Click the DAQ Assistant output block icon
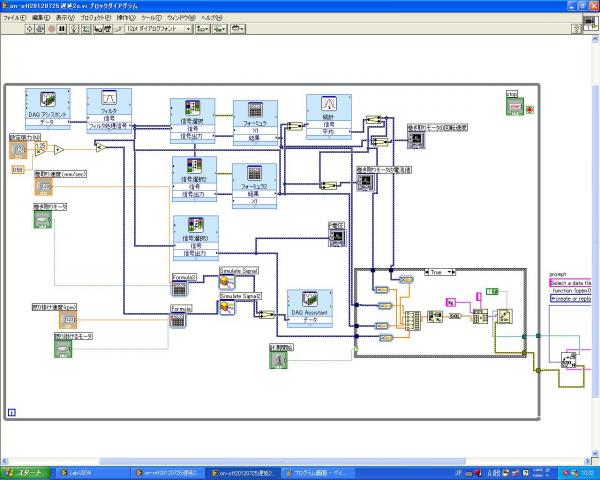Image resolution: width=600 pixels, height=480 pixels. click(310, 300)
